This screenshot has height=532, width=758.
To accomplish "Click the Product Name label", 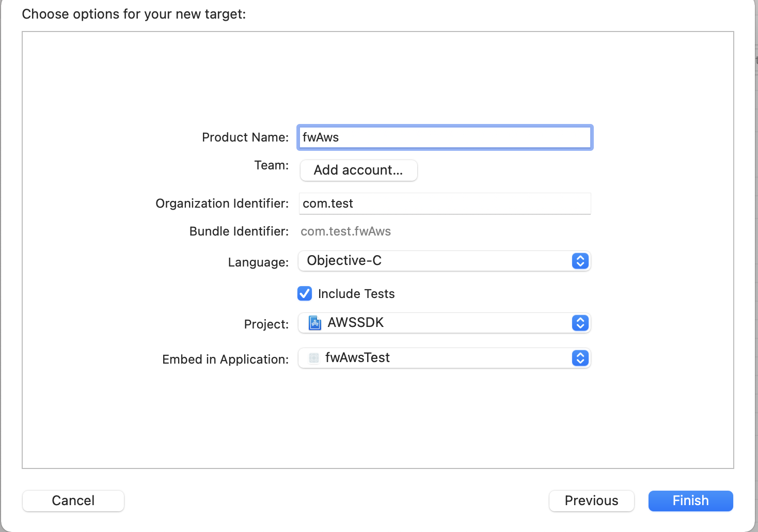I will tap(245, 137).
